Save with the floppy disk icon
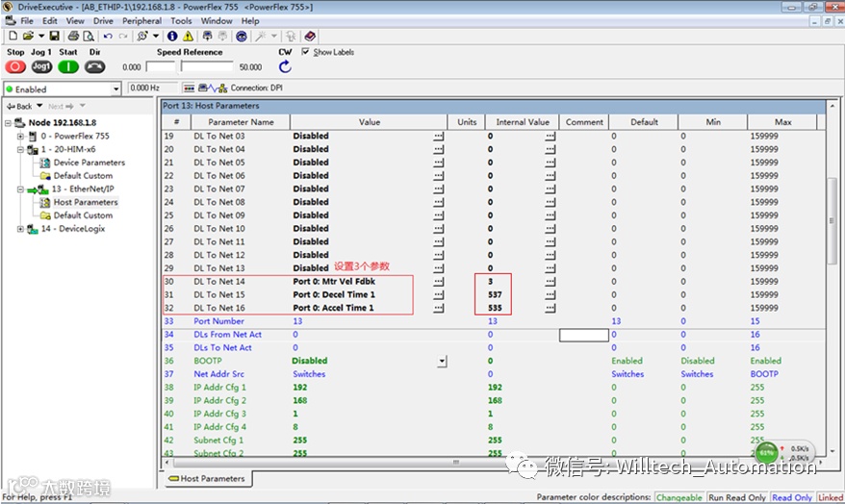This screenshot has height=504, width=845. 54,37
